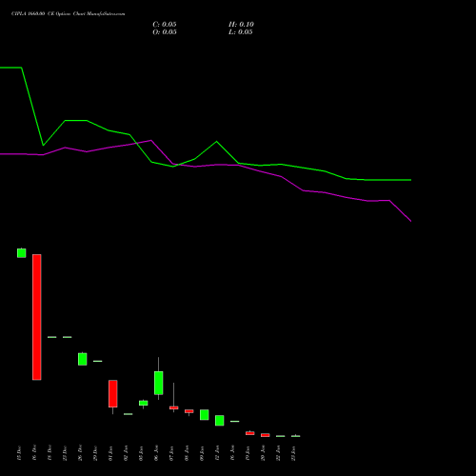Select the small green candlestick above 05 Jan
This screenshot has width=476, height=476.
tap(144, 403)
